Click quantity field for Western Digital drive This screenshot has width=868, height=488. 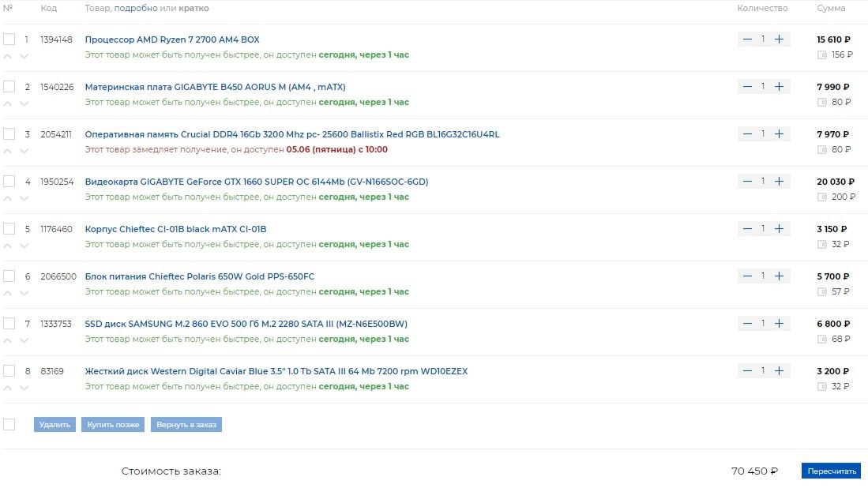[763, 370]
